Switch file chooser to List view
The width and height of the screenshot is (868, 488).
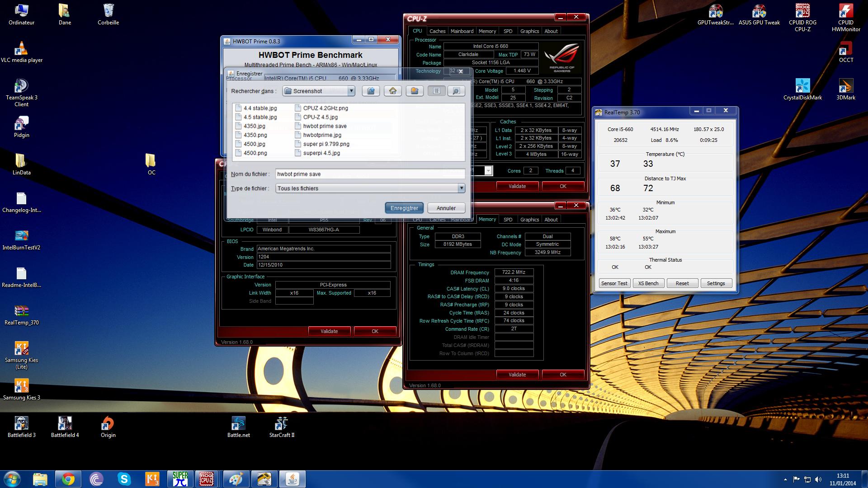[436, 91]
